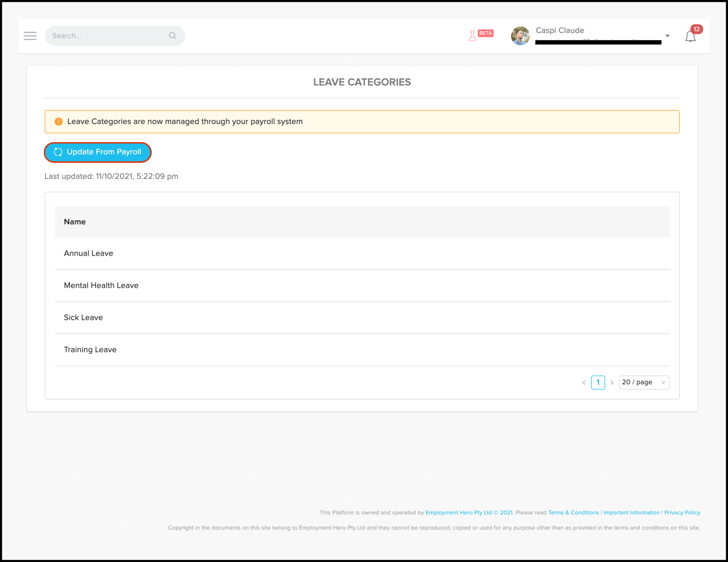Viewport: 728px width, 562px height.
Task: Click Update From Payroll button
Action: tap(98, 152)
